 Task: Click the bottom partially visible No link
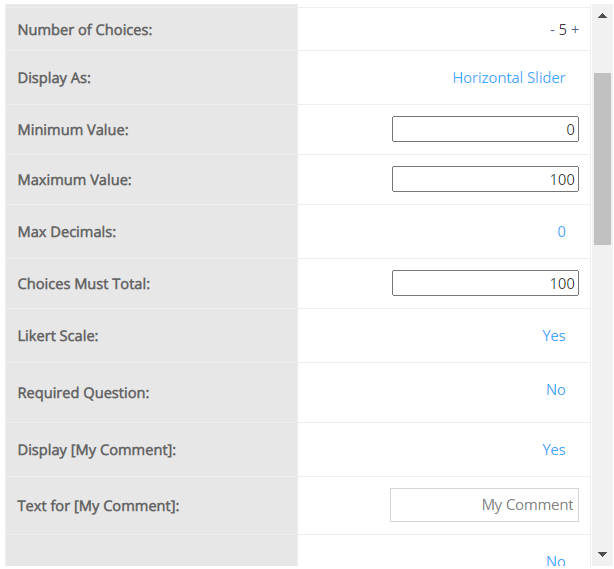point(555,561)
